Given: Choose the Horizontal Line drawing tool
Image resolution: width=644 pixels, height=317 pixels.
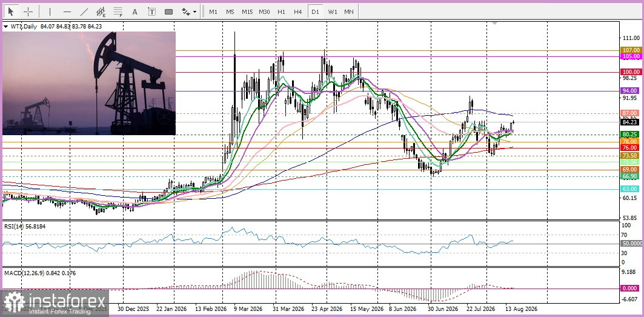Looking at the screenshot, I should (67, 12).
